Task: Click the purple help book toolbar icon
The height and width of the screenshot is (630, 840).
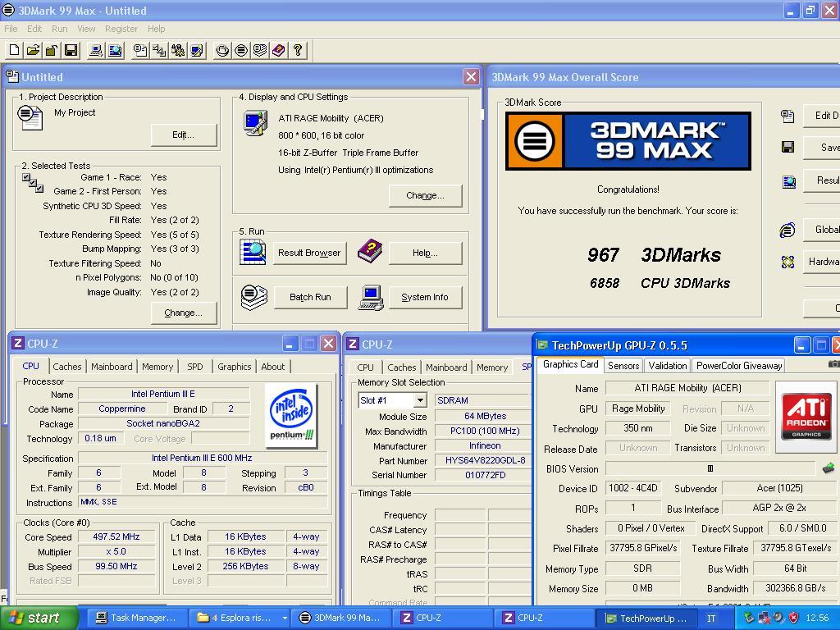Action: tap(279, 50)
